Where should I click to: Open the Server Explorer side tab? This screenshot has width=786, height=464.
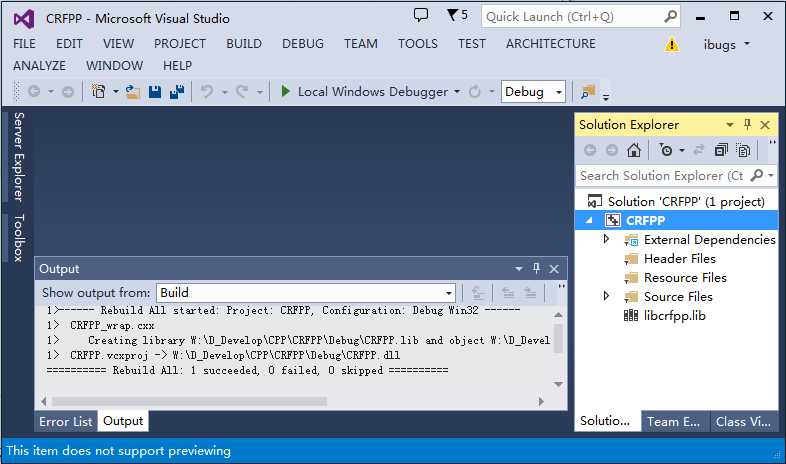pos(19,157)
